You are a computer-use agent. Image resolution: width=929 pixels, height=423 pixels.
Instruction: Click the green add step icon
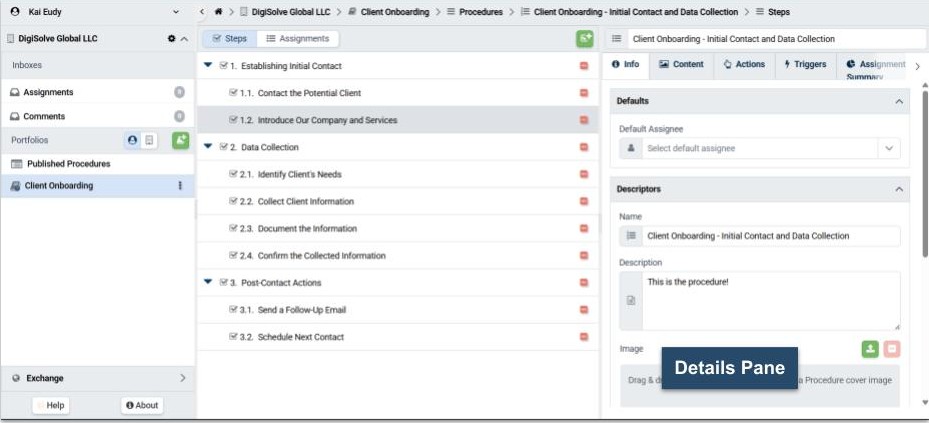584,38
